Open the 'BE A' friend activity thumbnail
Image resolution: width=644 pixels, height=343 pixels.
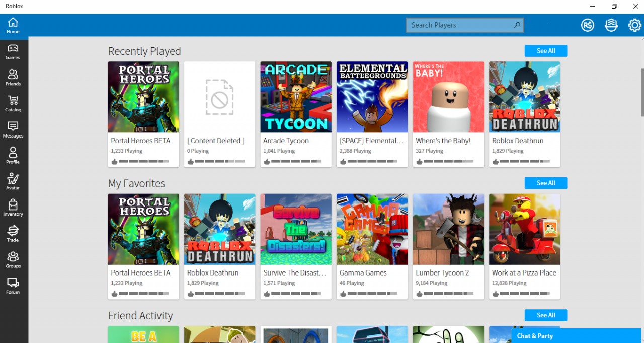[143, 334]
